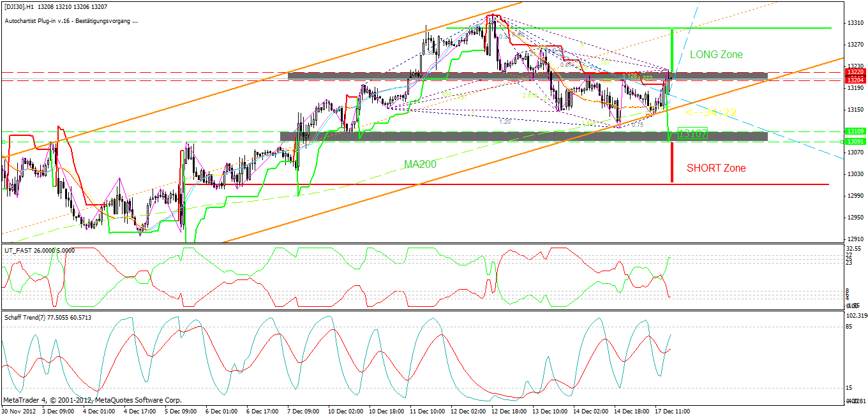This screenshot has height=416, width=868.
Task: Click the '30 Nov 2012' time axis label
Action: coord(19,411)
